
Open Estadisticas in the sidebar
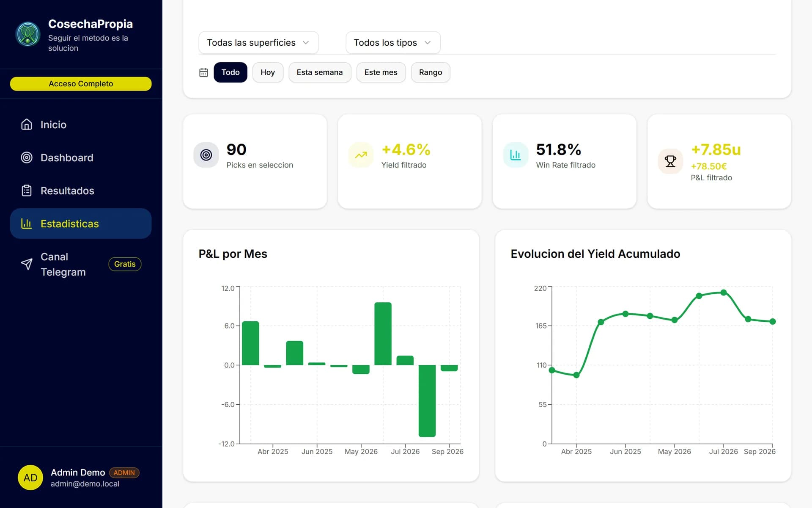click(x=81, y=224)
